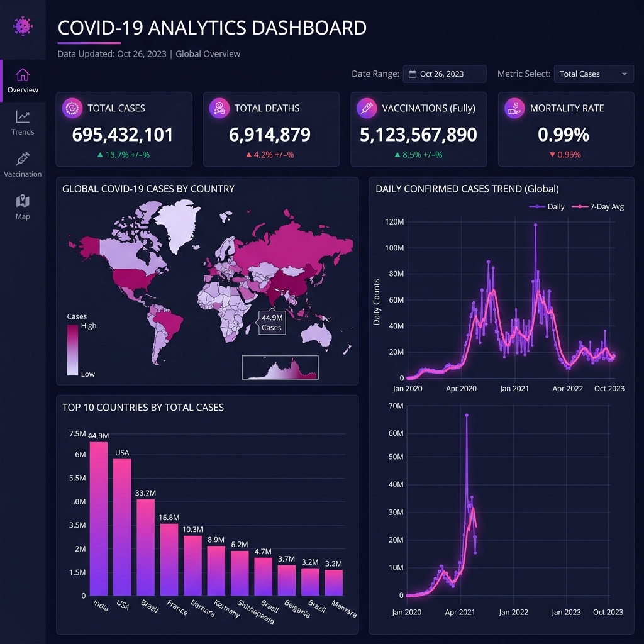Click the calendar icon in Date Range
This screenshot has height=644, width=644.
[x=413, y=74]
